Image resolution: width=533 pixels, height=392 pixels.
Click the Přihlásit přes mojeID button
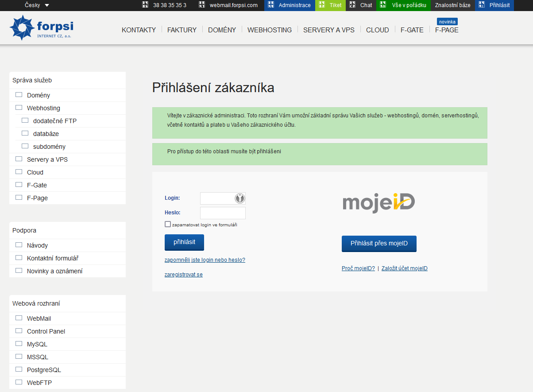379,244
